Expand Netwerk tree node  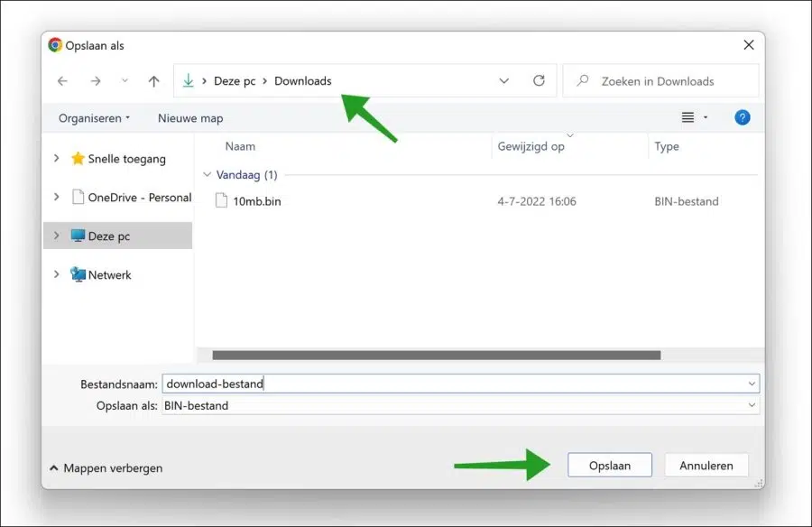coord(57,274)
